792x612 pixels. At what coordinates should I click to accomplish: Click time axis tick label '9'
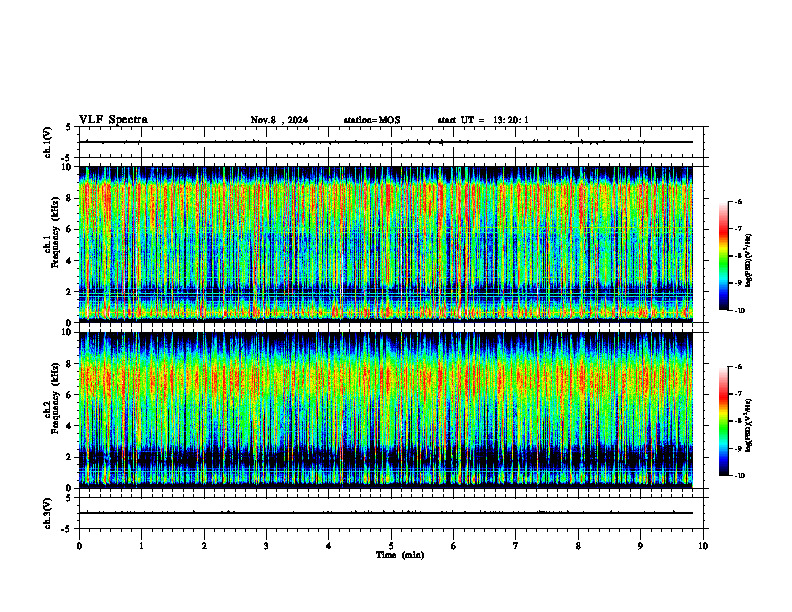point(640,546)
